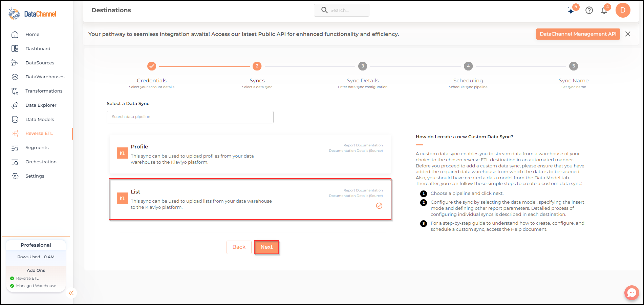Image resolution: width=644 pixels, height=305 pixels.
Task: Click the List KL icon
Action: 122,198
